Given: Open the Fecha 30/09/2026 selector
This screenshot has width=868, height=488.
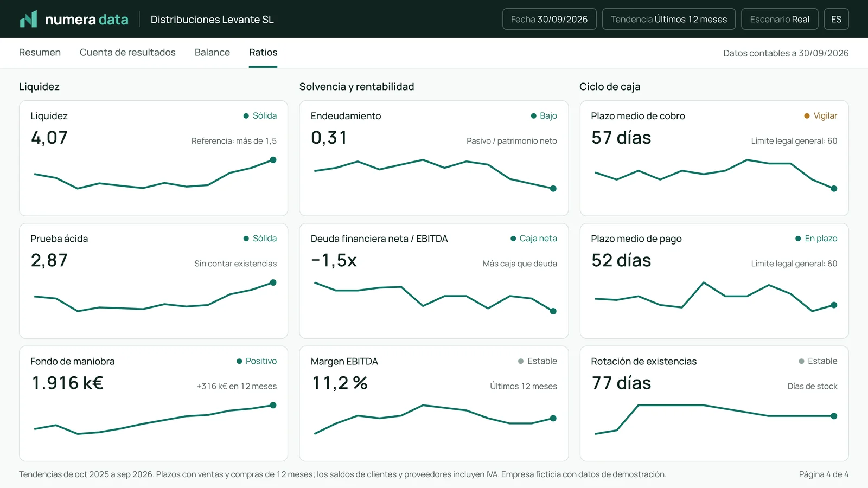Looking at the screenshot, I should [549, 19].
